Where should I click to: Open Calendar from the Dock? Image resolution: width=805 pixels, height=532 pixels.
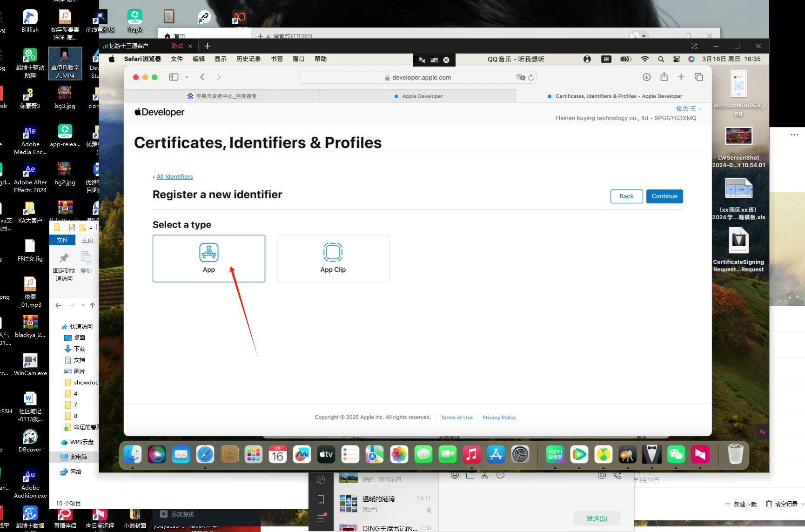tap(278, 454)
